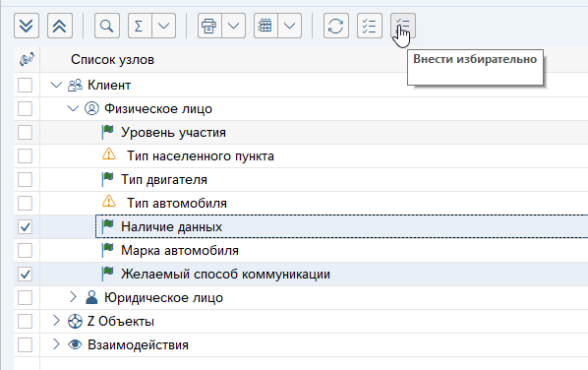Tick the checkbox for Тип населенного пункта
Image resolution: width=588 pixels, height=370 pixels.
(x=26, y=156)
